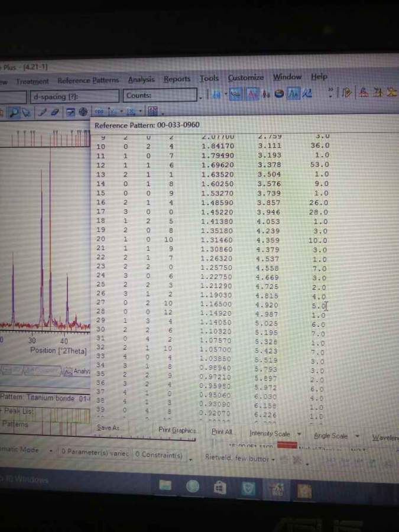Click the Print All button
The image size is (399, 532).
click(x=222, y=432)
